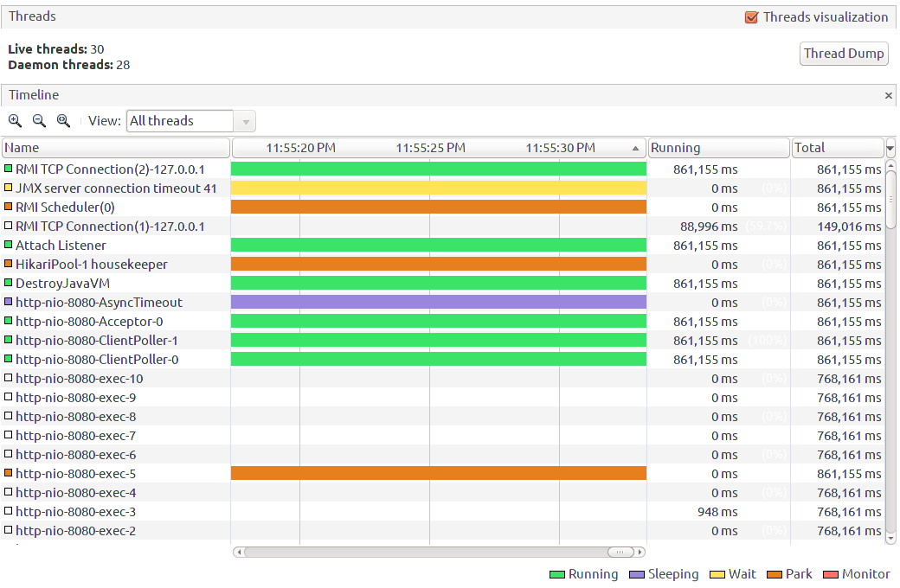Screen dimensions: 900x588
Task: Sort threads by the Name column
Action: 112,148
